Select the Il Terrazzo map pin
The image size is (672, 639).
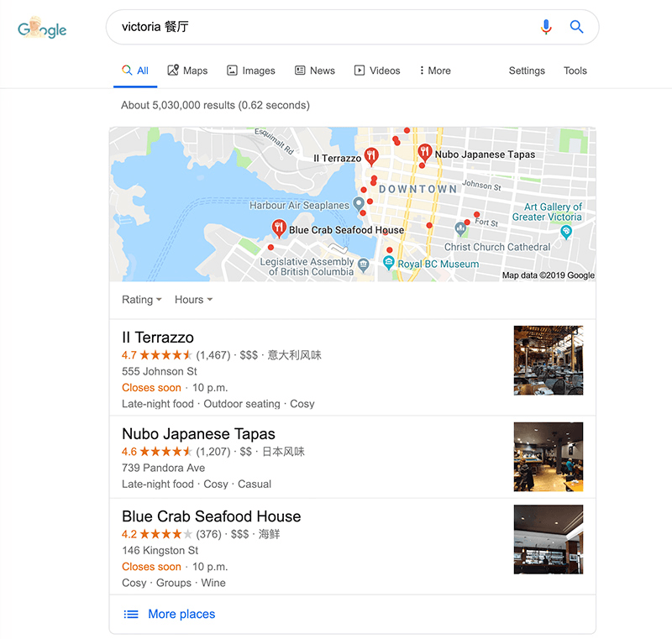tap(371, 157)
